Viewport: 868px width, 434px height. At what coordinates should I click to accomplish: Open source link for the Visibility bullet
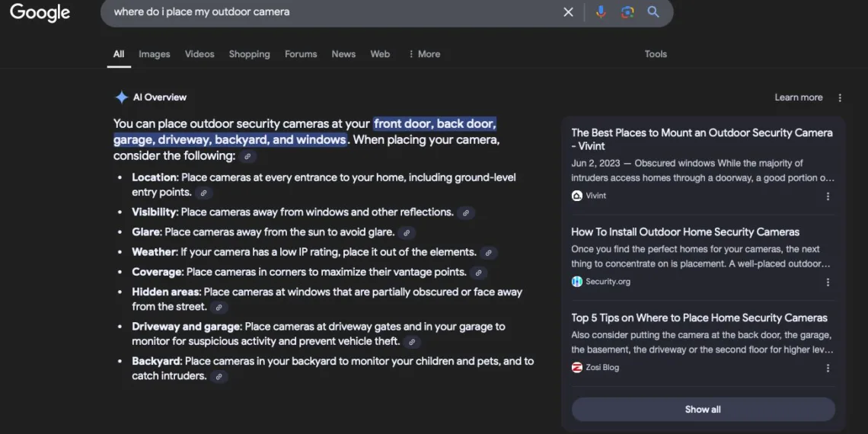[466, 212]
